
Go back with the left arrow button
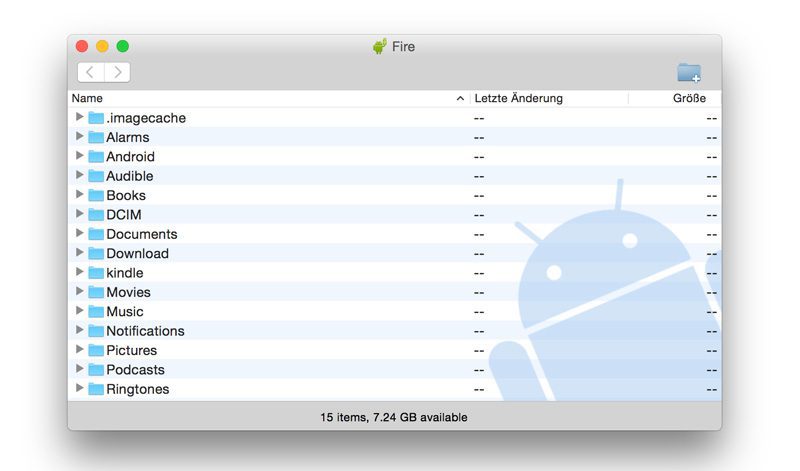pyautogui.click(x=91, y=72)
